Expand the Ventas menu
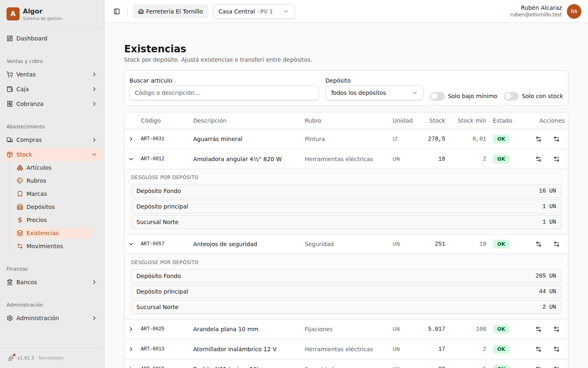 [x=52, y=74]
